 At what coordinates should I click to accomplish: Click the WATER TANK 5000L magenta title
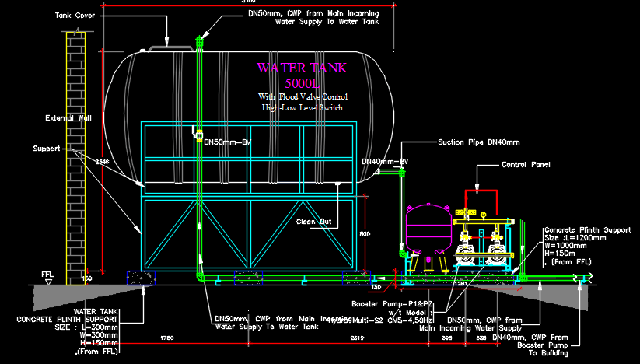tap(302, 75)
